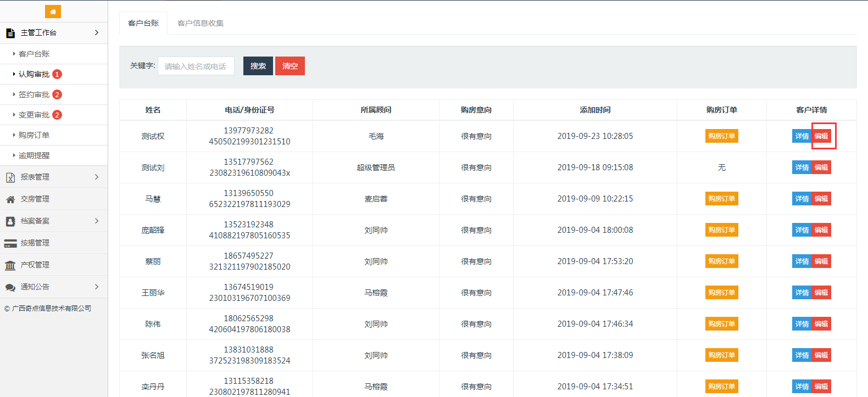Image resolution: width=868 pixels, height=397 pixels.
Task: Click 编辑 for 蔡丽
Action: coord(821,261)
